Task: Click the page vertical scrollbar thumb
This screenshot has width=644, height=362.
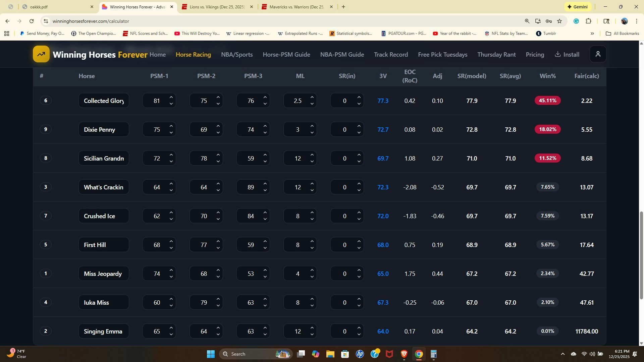Action: [641, 255]
